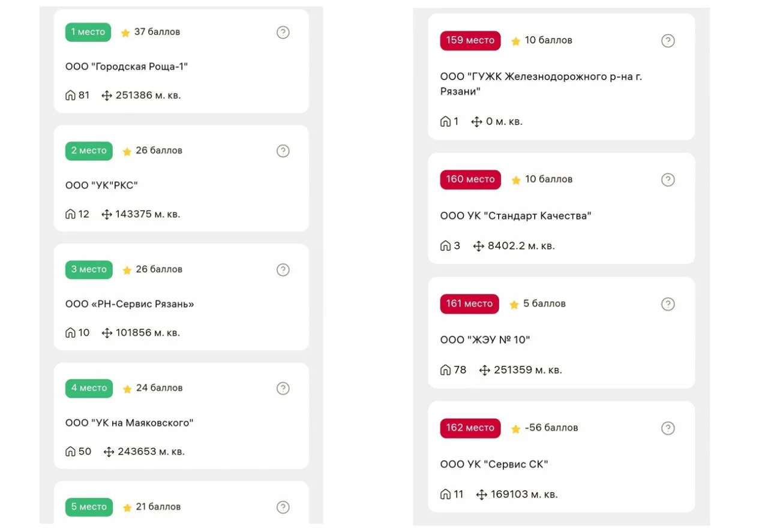Open help icon for ООО "УК"РКС"

283,151
